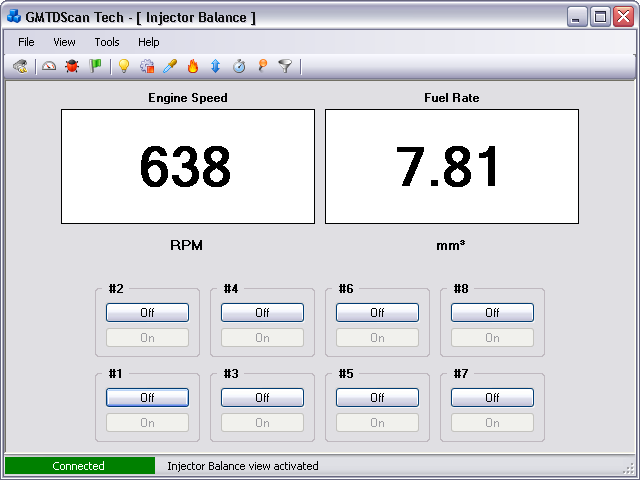This screenshot has width=640, height=480.
Task: Click the red ladybug icon
Action: (72, 66)
